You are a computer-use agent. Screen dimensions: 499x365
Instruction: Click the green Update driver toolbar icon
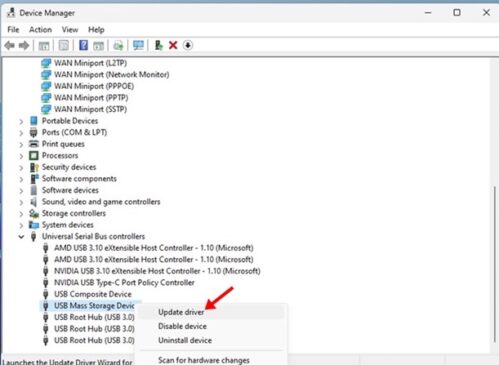point(159,45)
